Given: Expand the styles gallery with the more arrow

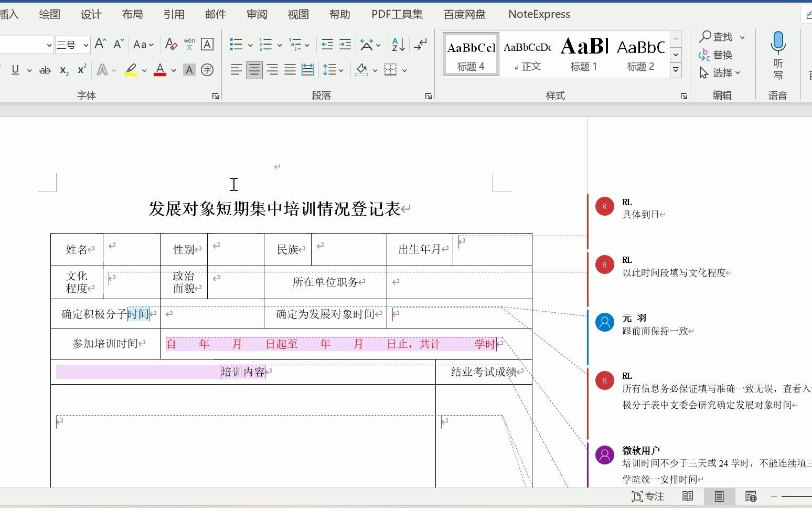Looking at the screenshot, I should (x=676, y=70).
